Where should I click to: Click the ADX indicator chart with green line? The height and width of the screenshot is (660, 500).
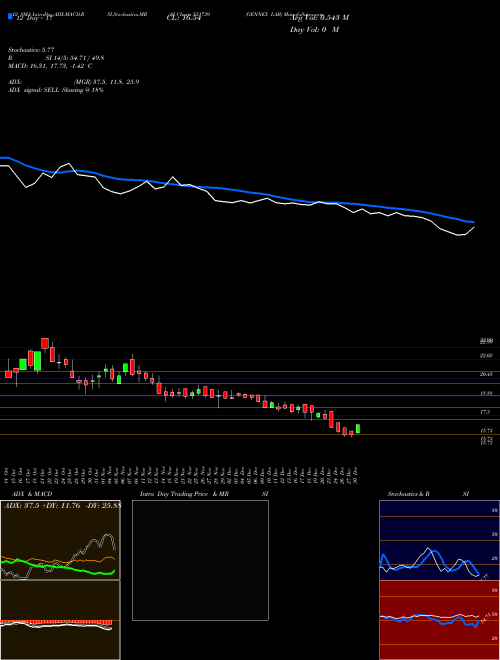(x=60, y=540)
